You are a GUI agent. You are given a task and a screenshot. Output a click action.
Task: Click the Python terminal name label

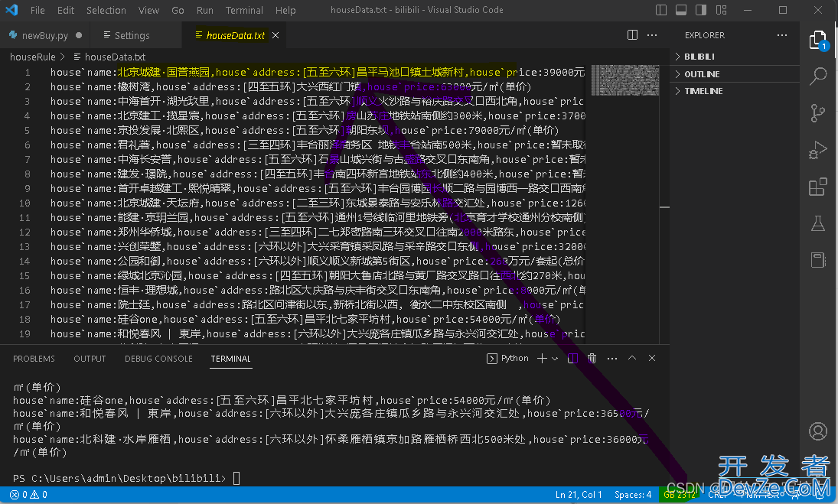515,358
